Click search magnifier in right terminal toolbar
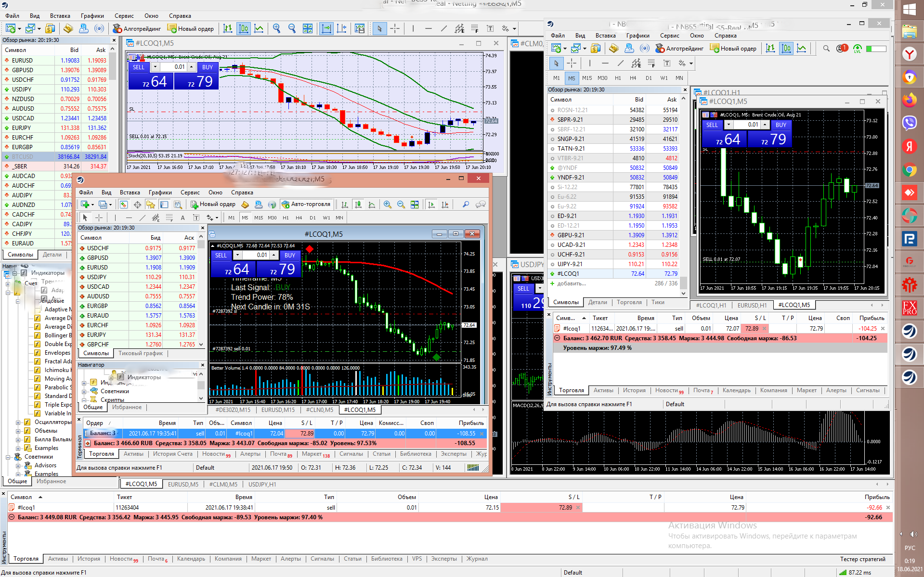 (826, 48)
